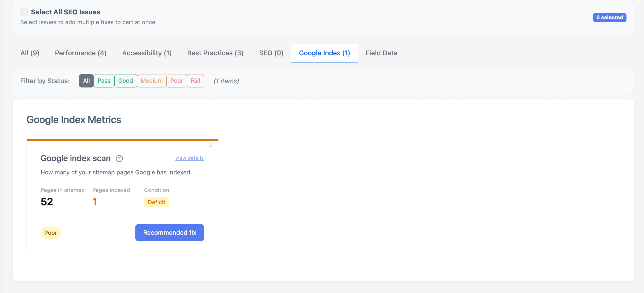Click the sitemap pages indexed description text
The image size is (644, 293).
116,172
